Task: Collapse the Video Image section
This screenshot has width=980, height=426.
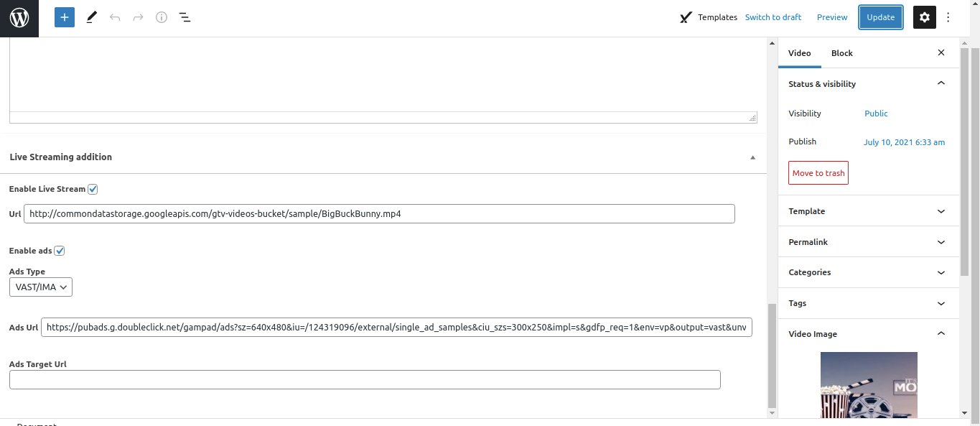Action: coord(941,334)
